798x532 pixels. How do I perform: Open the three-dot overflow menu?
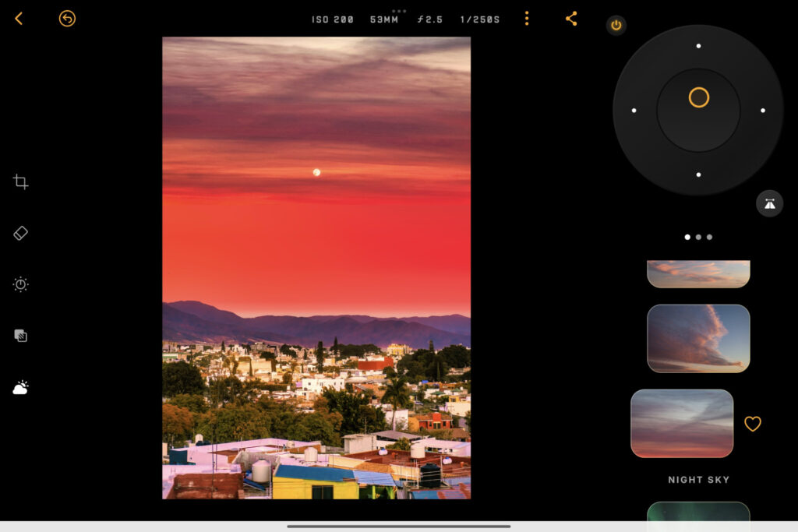pos(527,19)
